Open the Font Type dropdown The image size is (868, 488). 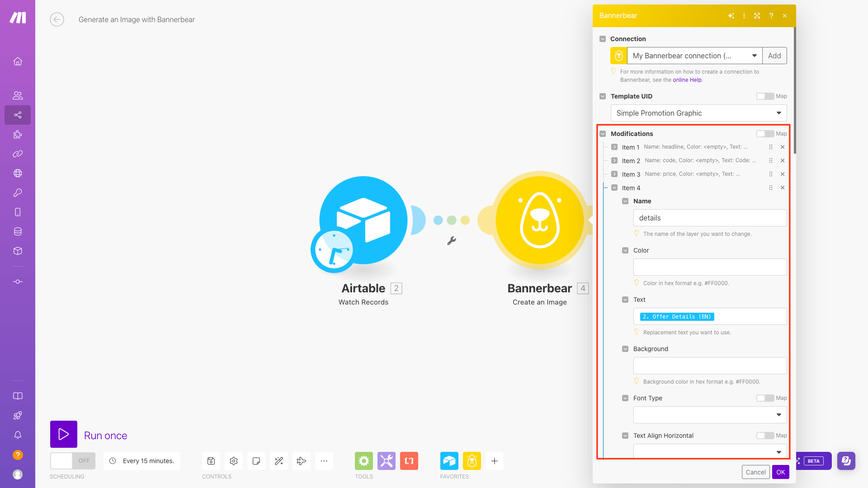click(710, 415)
